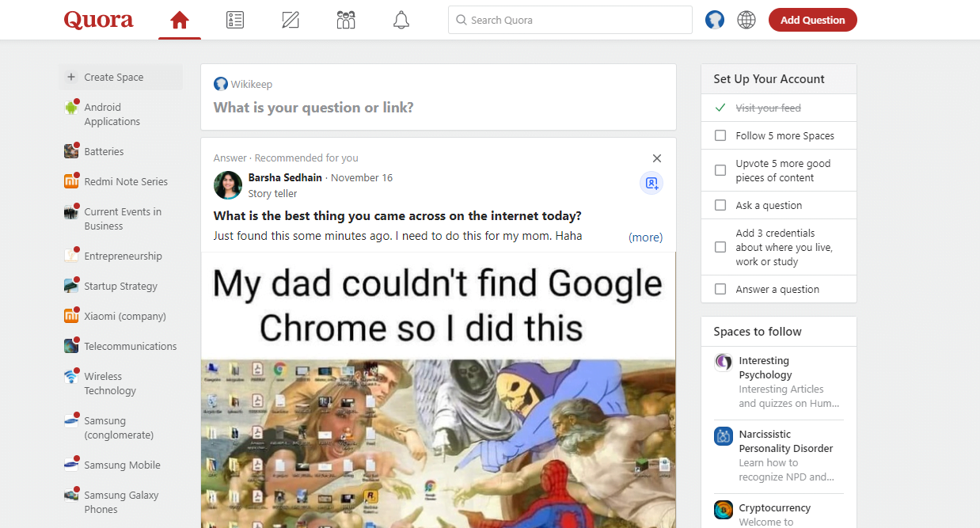Open the Android Applications space icon

[71, 107]
